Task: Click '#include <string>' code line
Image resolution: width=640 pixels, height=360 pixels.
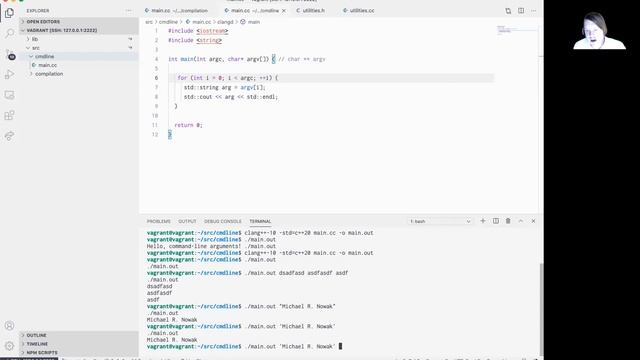Action: 195,40
